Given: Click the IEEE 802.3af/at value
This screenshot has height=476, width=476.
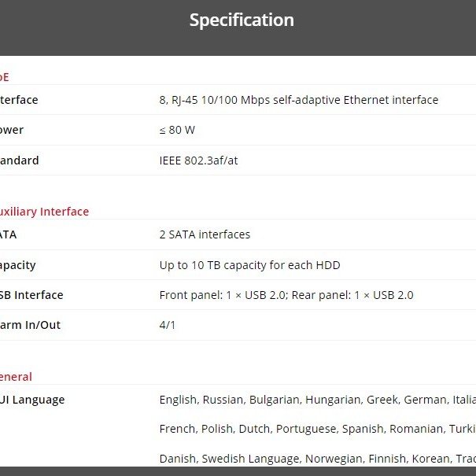Looking at the screenshot, I should (x=198, y=161).
